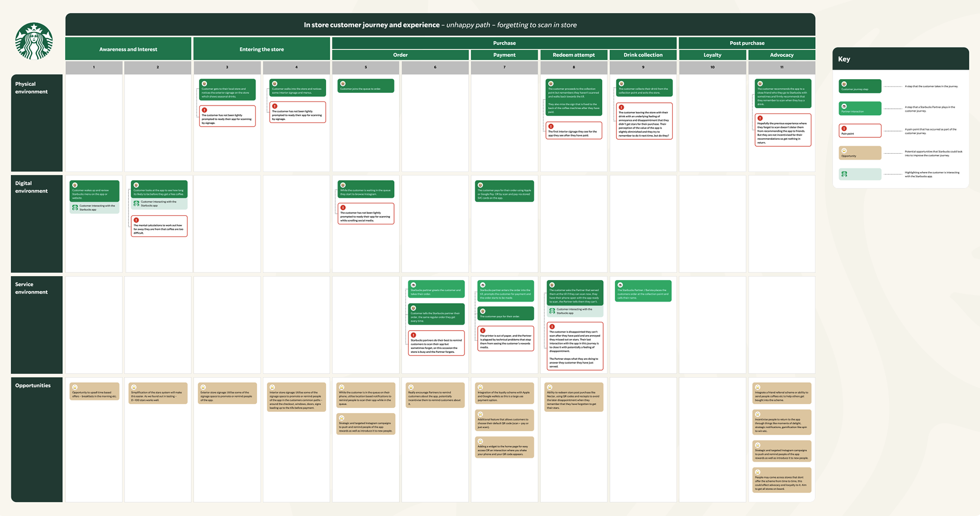The height and width of the screenshot is (516, 980).
Task: Click the star icon on 'Interior store signage' opportunity card
Action: pos(273,387)
